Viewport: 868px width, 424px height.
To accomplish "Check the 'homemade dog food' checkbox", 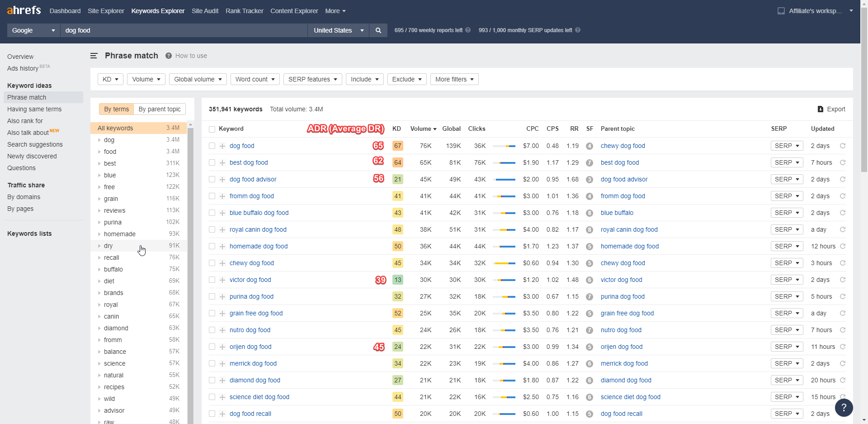I will coord(212,246).
